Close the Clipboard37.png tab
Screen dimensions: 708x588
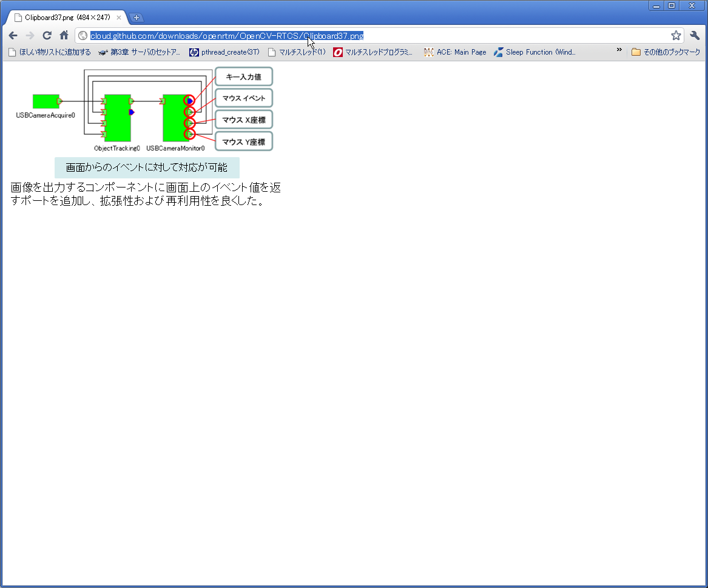tap(119, 18)
